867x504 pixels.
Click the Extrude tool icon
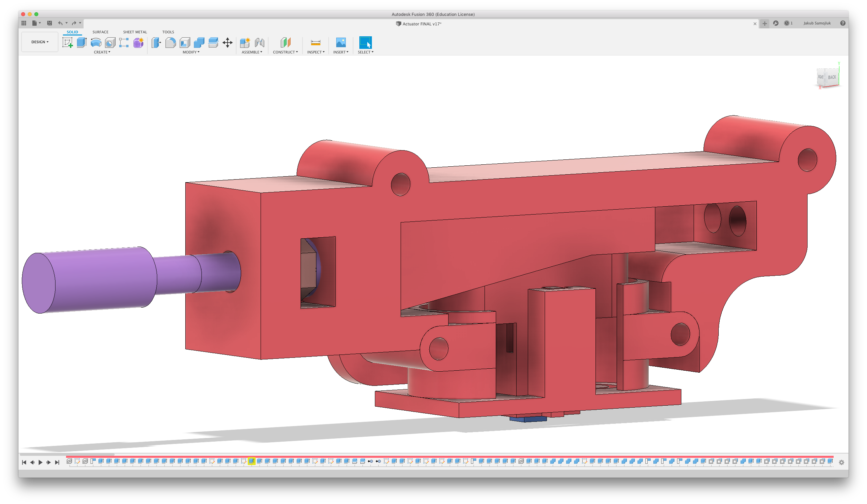[82, 43]
